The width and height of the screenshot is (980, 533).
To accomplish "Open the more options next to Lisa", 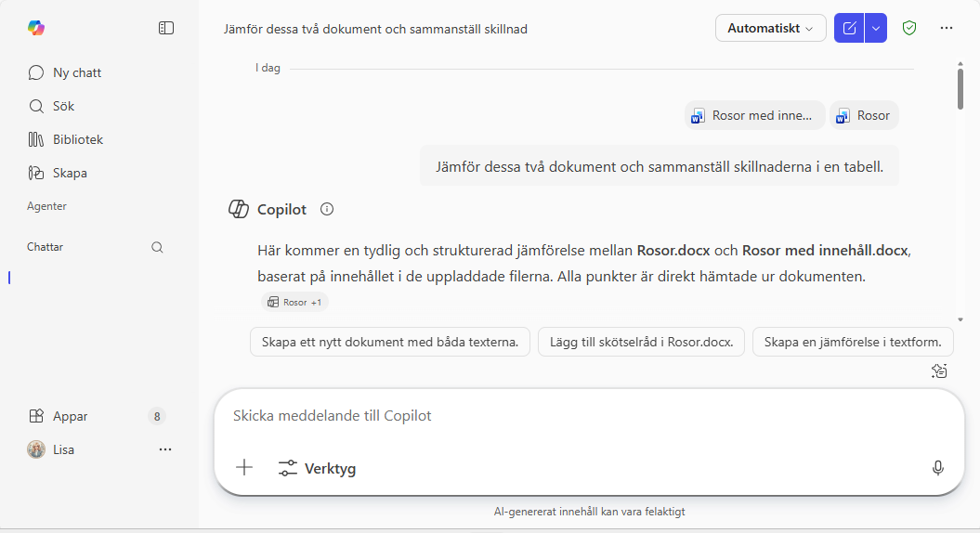I will [165, 450].
